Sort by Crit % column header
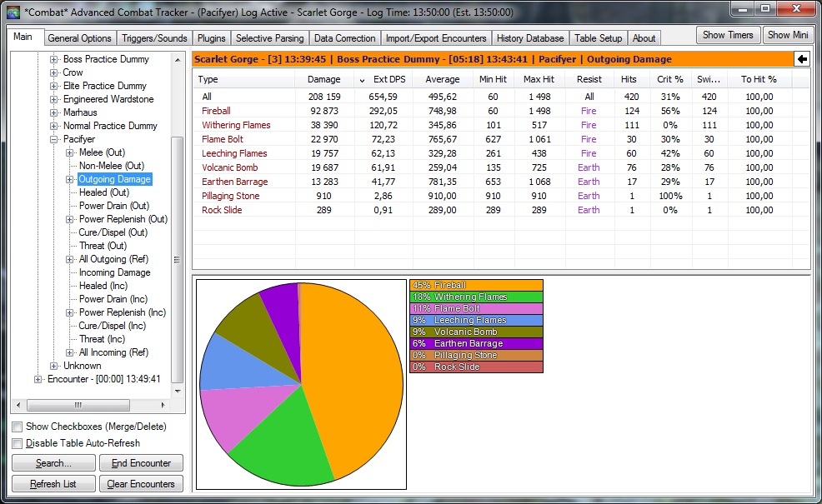 click(x=670, y=80)
